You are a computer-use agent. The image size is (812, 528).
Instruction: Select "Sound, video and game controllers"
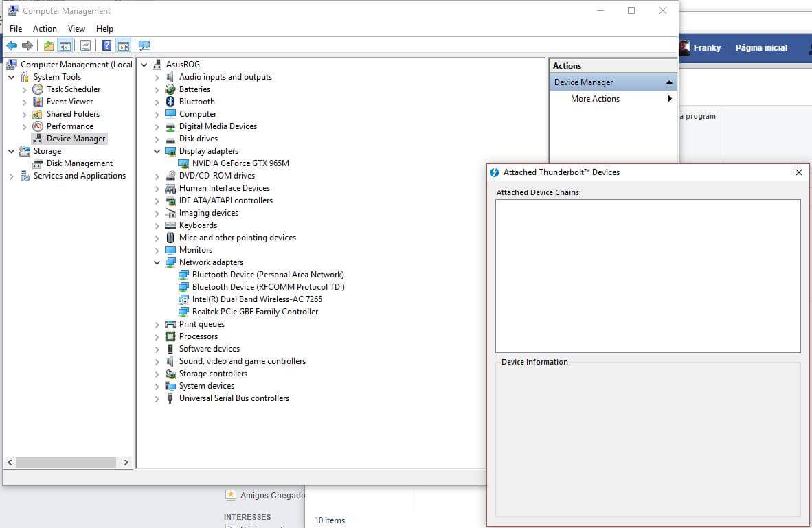pyautogui.click(x=243, y=361)
